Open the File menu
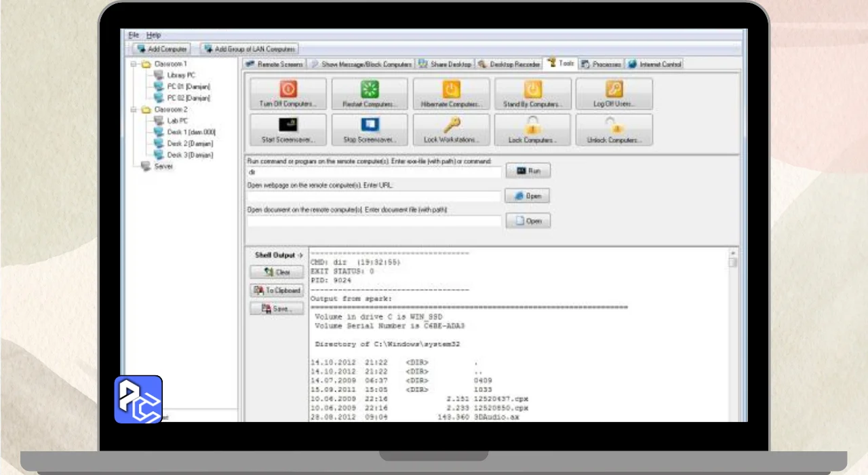 (x=134, y=35)
